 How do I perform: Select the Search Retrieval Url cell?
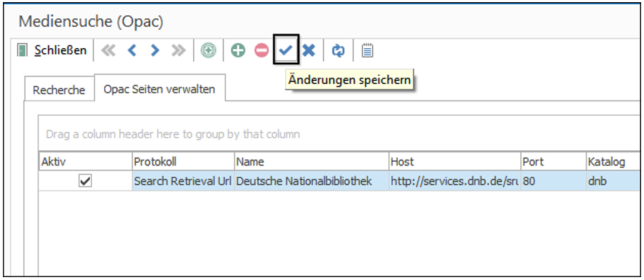(x=183, y=181)
